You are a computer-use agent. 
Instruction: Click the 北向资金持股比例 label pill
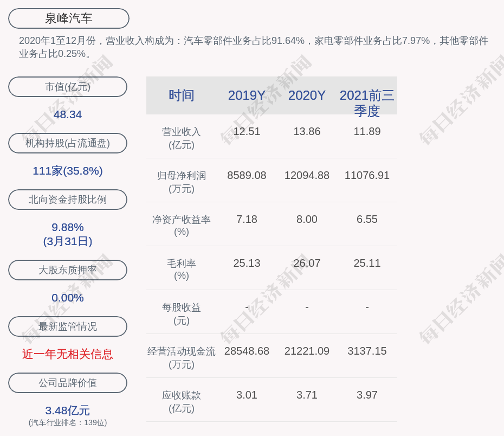pos(68,200)
